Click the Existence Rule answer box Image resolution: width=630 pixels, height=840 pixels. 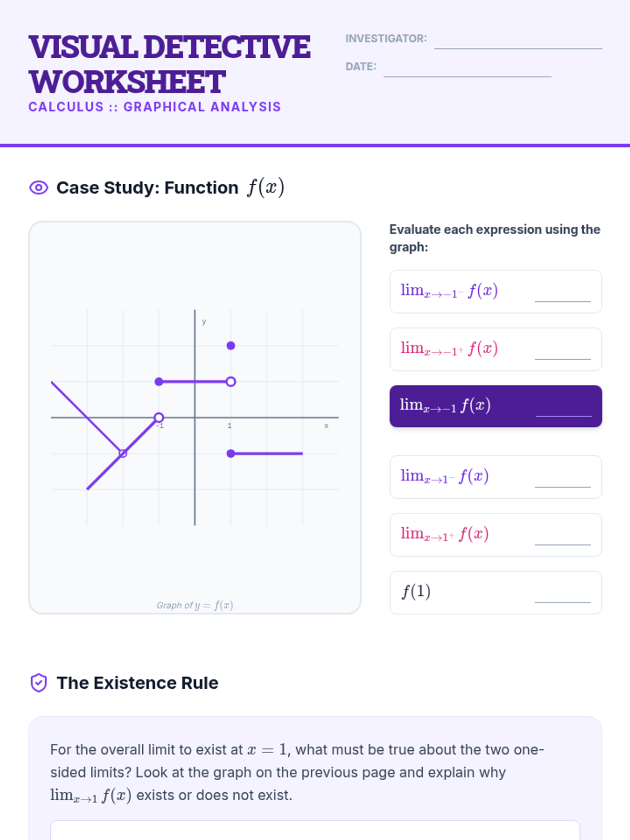coord(315,831)
